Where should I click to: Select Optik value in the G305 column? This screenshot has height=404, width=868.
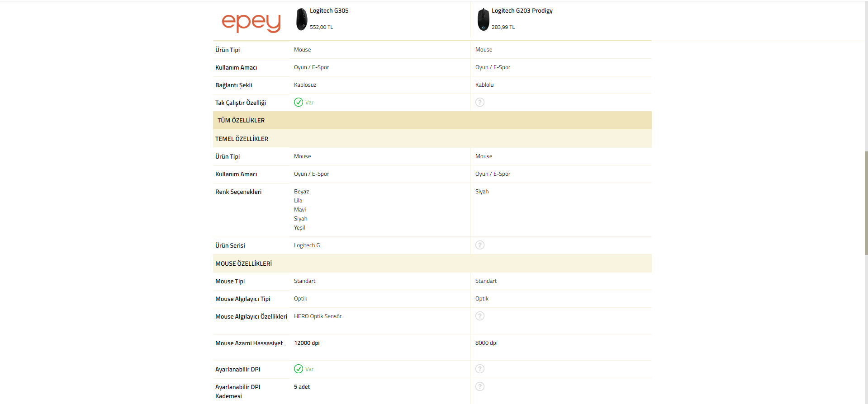[301, 299]
